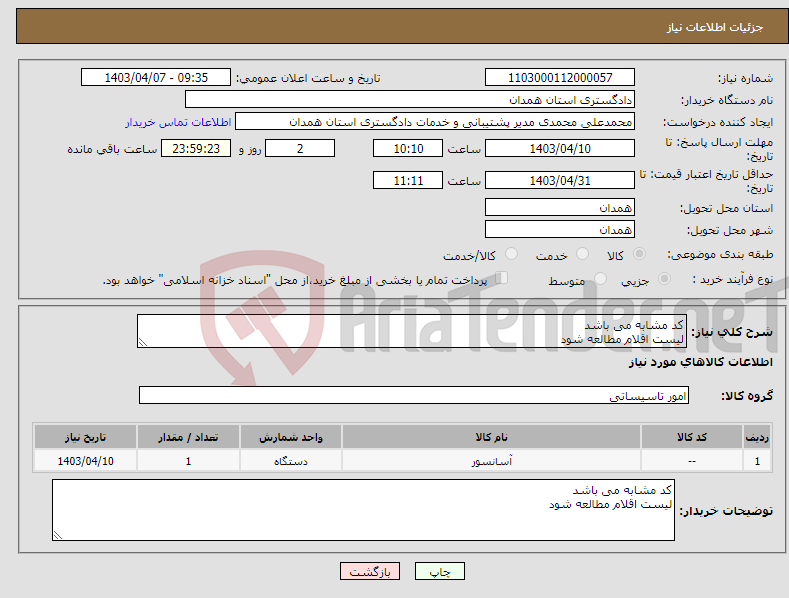Click the اطلاعات کالاهای مورد نیاز heading
This screenshot has height=598, width=789.
700,362
